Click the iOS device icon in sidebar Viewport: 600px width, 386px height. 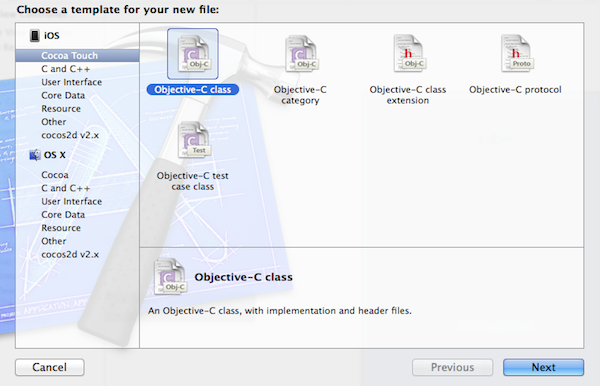(35, 36)
